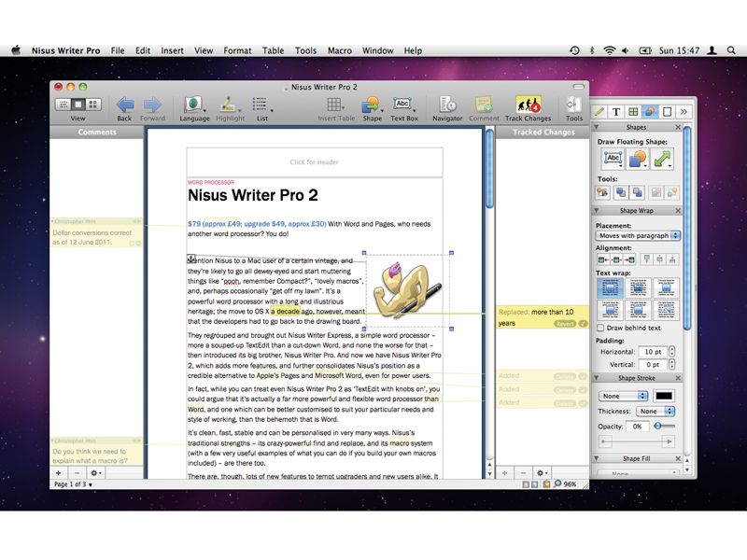Click the zoom magnifier showing 96%
This screenshot has width=747, height=560.
pyautogui.click(x=557, y=483)
